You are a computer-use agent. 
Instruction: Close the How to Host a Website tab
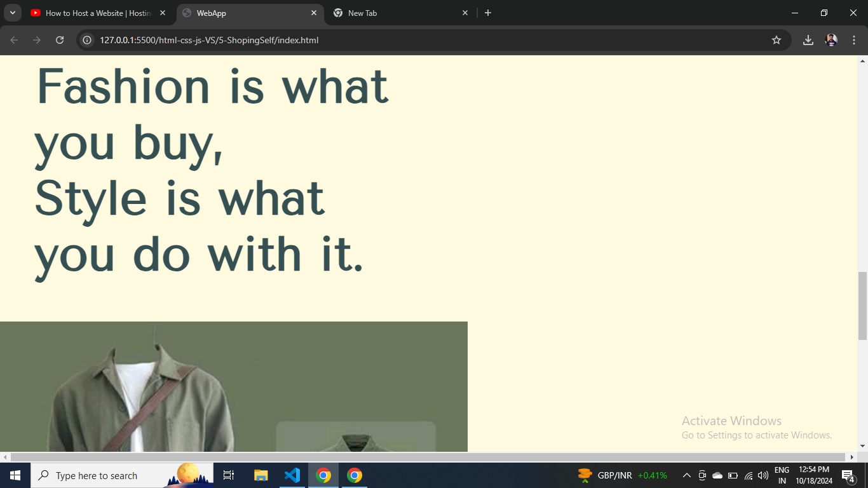pyautogui.click(x=163, y=13)
